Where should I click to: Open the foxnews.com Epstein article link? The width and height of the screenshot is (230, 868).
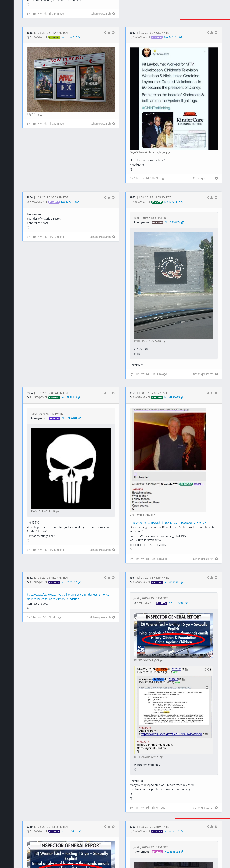point(69,597)
